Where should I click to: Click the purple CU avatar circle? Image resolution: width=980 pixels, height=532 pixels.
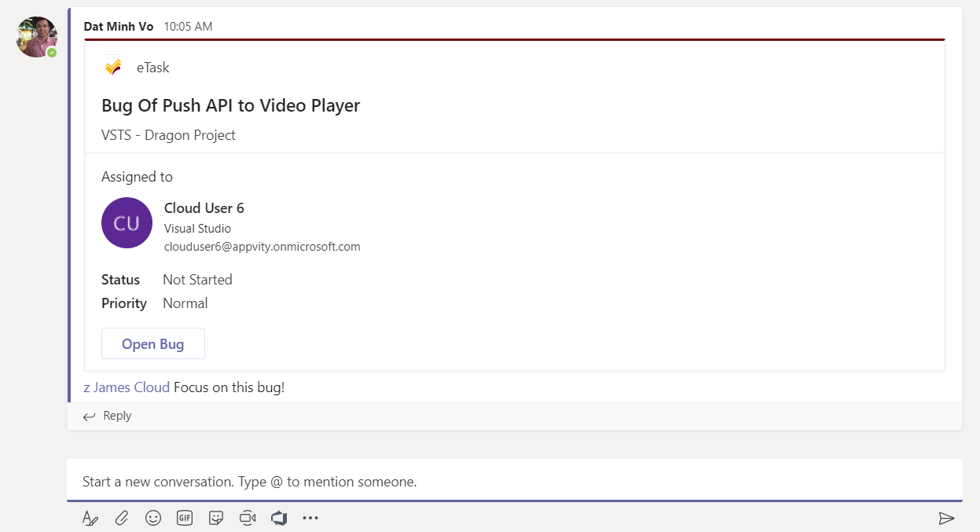127,223
